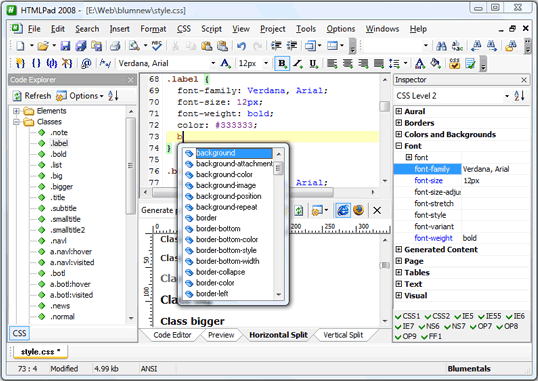The height and width of the screenshot is (381, 538).
Task: Switch to the Vertical Split tab
Action: click(x=343, y=335)
